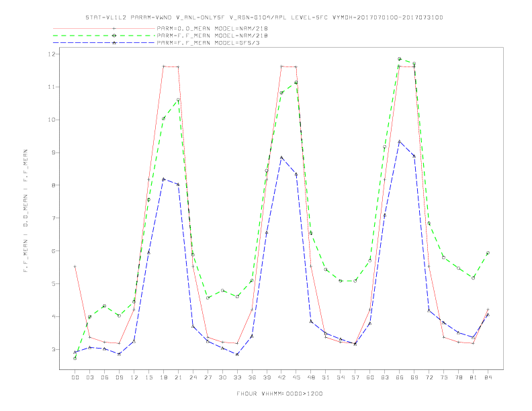Viewport: 532px width, 411px height.
Task: Click x-axis tick label 21
Action: pos(178,377)
